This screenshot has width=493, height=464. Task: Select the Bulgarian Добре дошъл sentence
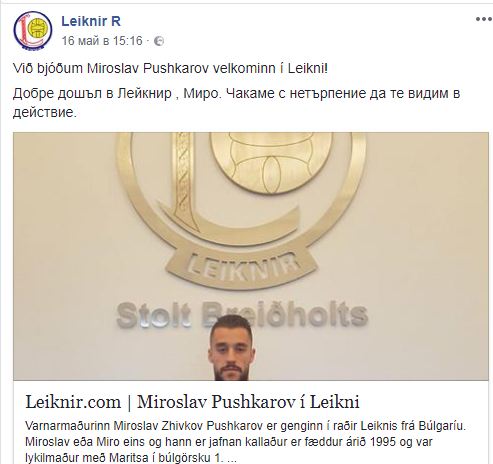[x=236, y=103]
